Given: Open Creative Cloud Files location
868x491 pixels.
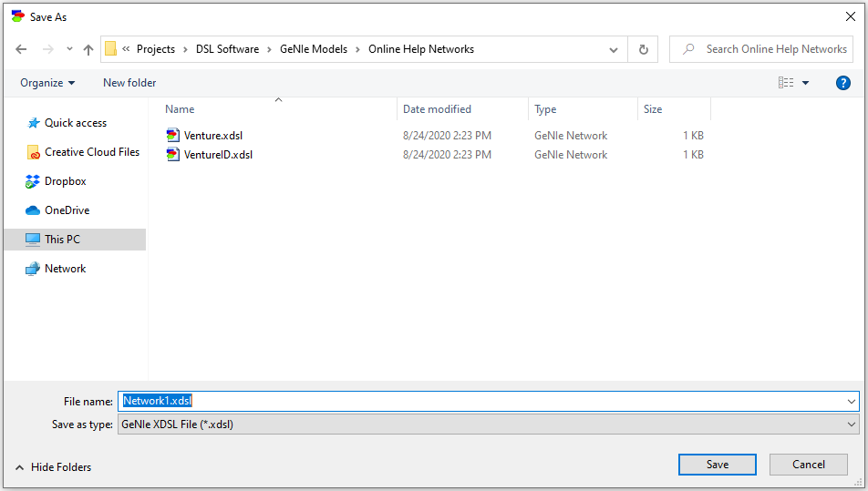Looking at the screenshot, I should [92, 152].
